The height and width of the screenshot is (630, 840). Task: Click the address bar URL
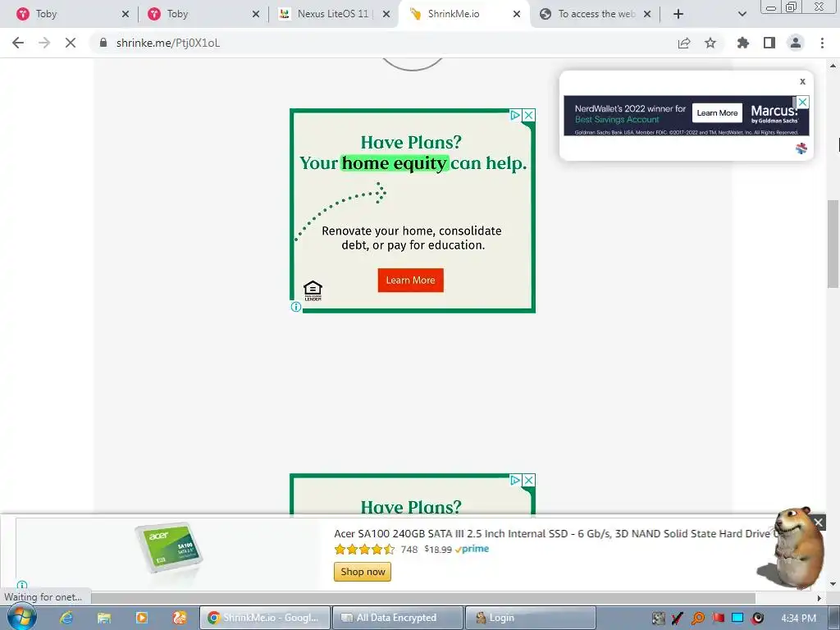click(x=168, y=43)
